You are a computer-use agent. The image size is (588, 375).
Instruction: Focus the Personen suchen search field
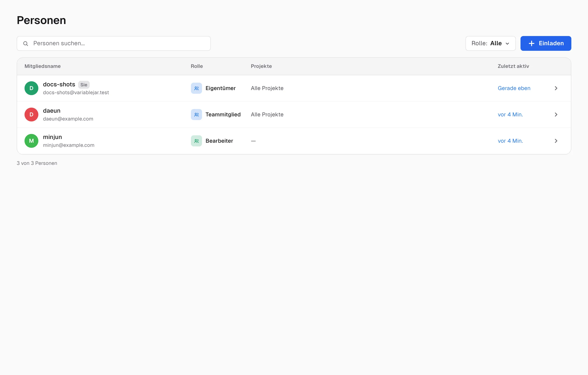click(x=113, y=43)
